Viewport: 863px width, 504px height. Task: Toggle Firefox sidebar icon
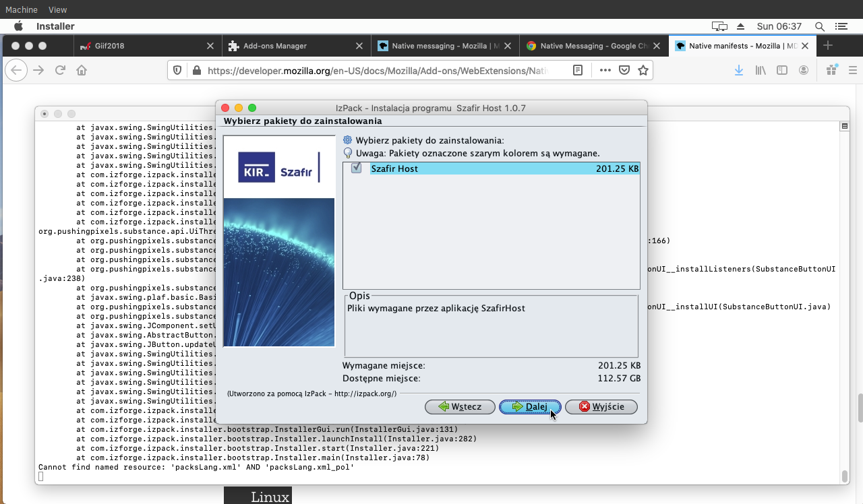[782, 70]
